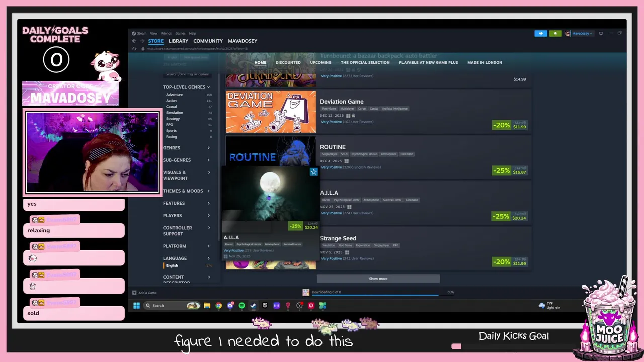Filter by Simulation genre
Image resolution: width=644 pixels, height=362 pixels.
[175, 113]
